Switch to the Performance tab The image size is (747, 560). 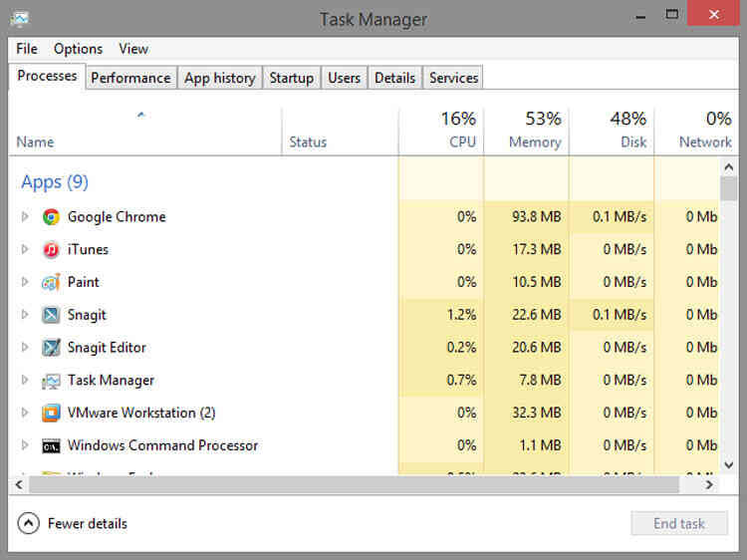(130, 78)
